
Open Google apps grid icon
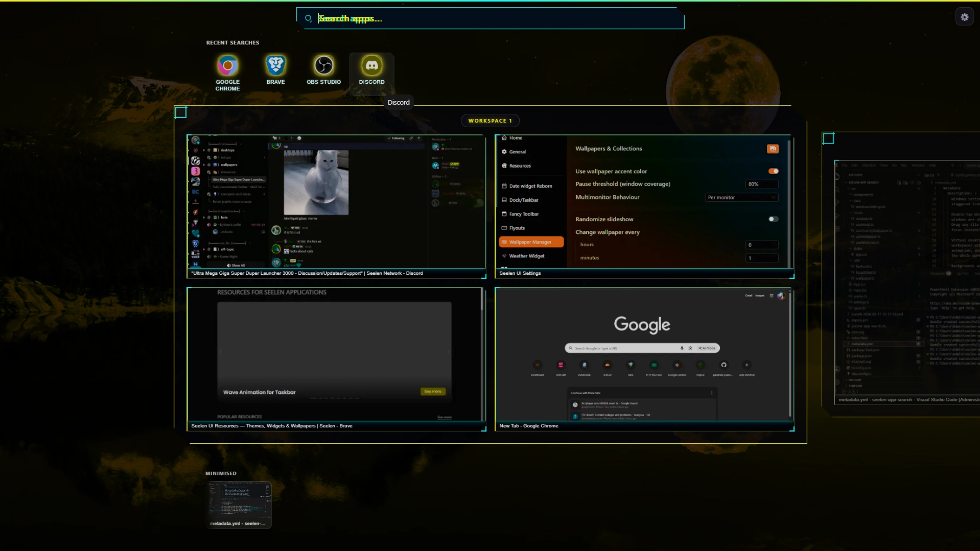pyautogui.click(x=772, y=296)
